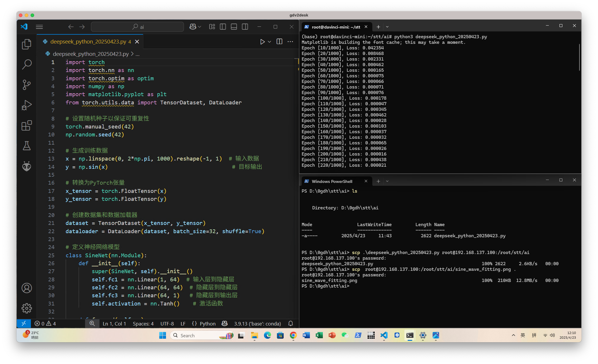Switch to root@davinci-mini terminal tab
The image size is (598, 364).
(335, 27)
